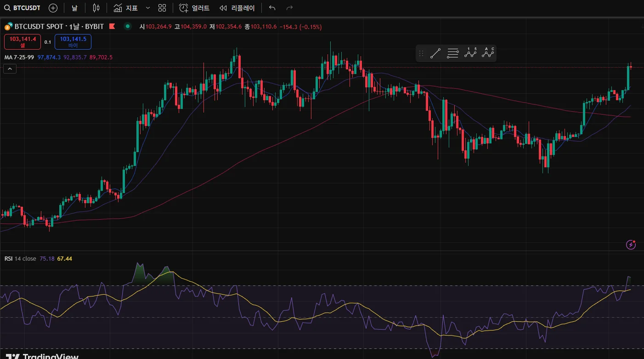The image size is (644, 359).
Task: Open the BTCUSDT symbol search
Action: coord(22,8)
